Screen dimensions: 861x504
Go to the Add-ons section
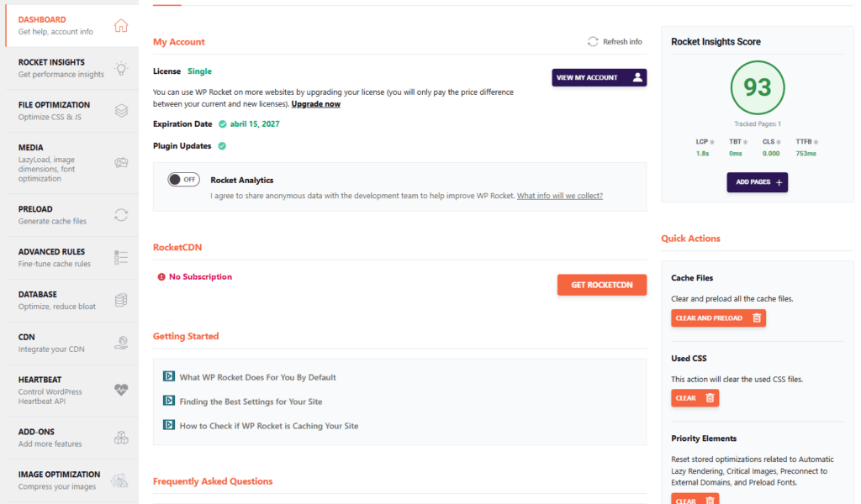pos(72,438)
